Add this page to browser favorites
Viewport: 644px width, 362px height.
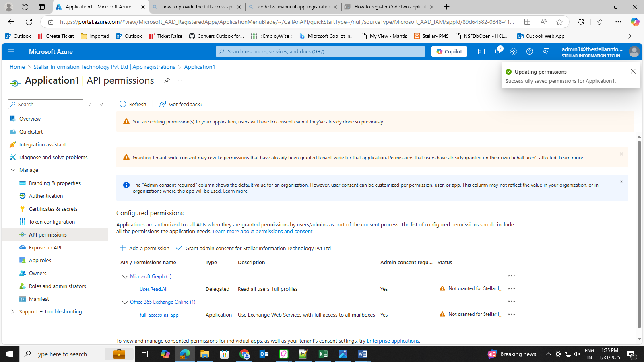(x=559, y=22)
